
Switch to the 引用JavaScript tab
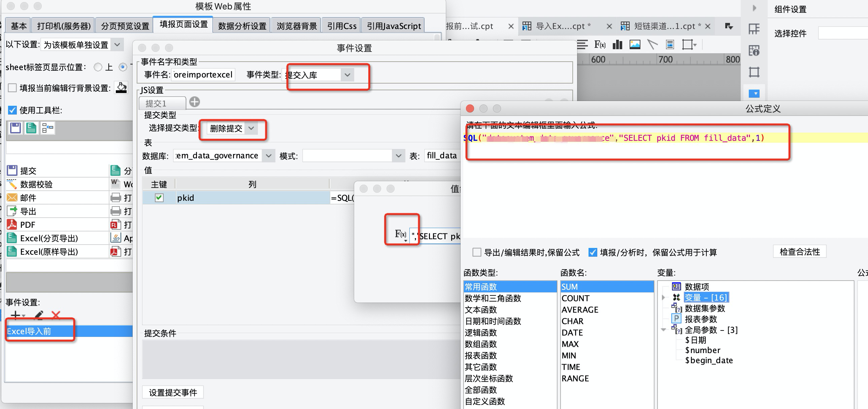394,26
